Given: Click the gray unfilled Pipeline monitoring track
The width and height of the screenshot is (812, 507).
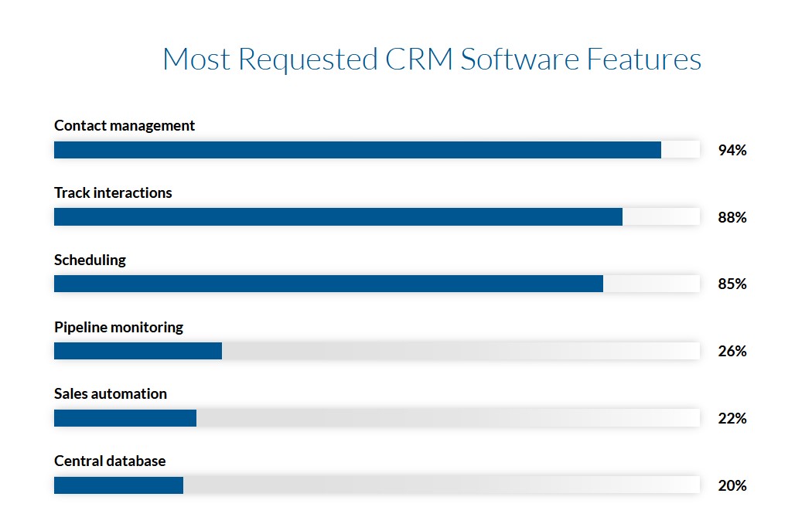Looking at the screenshot, I should tap(460, 351).
